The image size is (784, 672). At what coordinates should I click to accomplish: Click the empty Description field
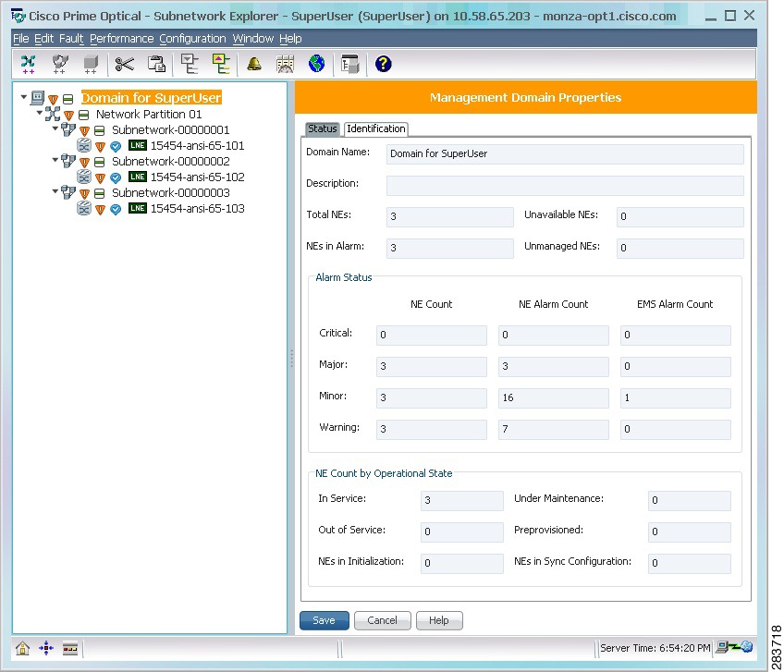[565, 186]
